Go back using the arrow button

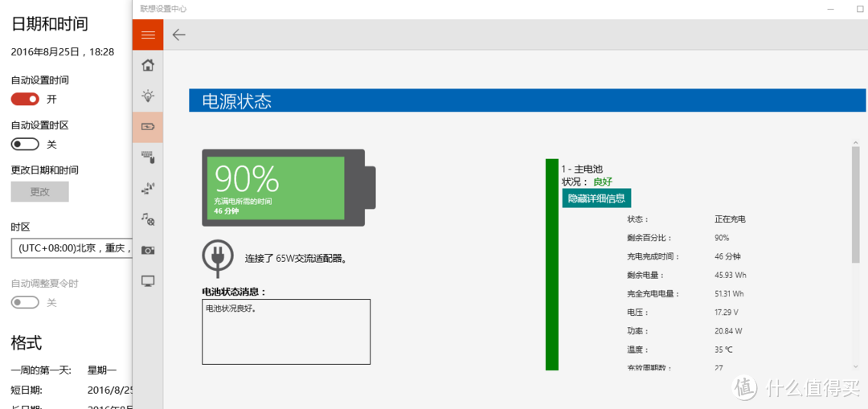pos(178,35)
